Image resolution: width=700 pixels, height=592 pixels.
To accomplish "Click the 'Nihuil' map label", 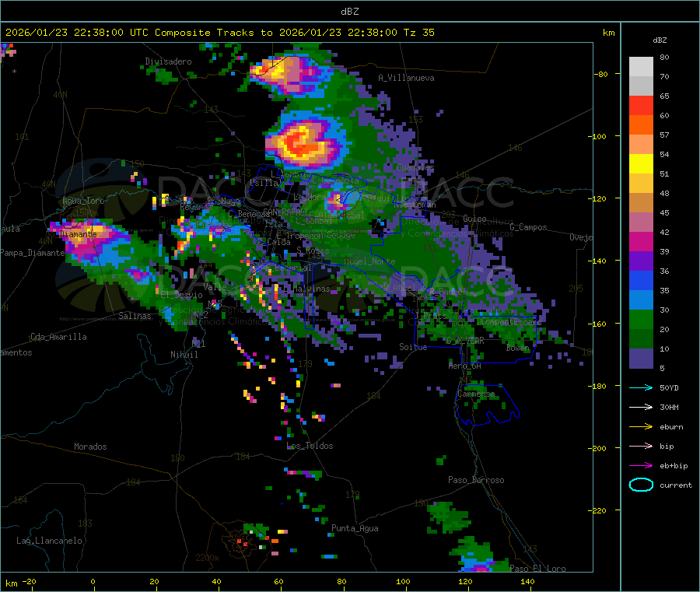I will (184, 355).
